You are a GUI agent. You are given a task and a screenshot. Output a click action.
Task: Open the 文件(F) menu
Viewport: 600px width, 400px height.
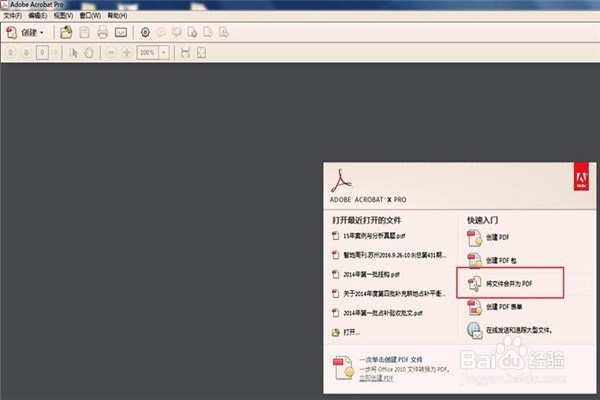tap(12, 16)
